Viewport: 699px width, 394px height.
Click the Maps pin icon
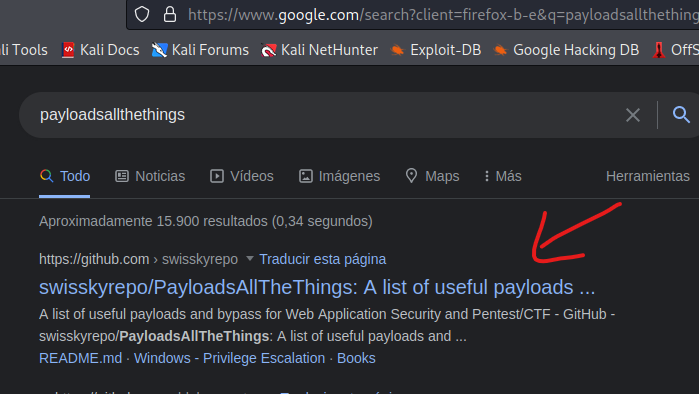click(411, 176)
